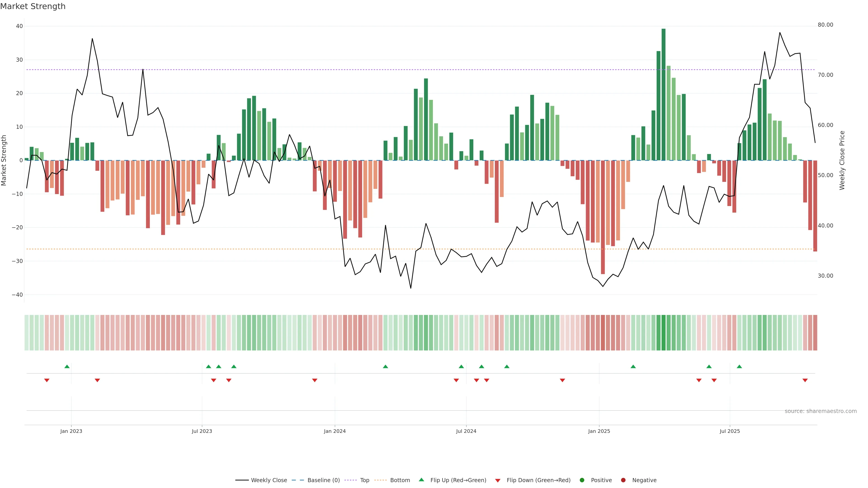Click the Positive green circle legend icon
868x488 pixels.
pos(582,480)
